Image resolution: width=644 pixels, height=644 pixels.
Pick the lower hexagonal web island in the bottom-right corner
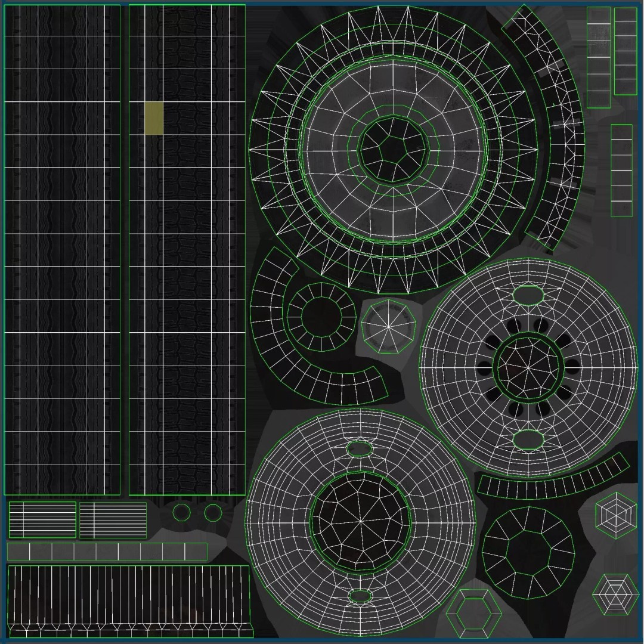(x=615, y=595)
